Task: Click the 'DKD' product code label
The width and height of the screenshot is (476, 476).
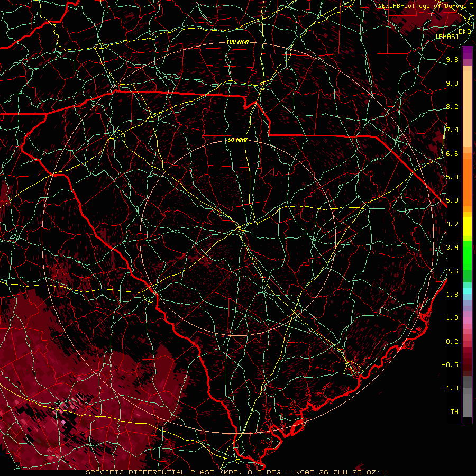Action: 465,32
